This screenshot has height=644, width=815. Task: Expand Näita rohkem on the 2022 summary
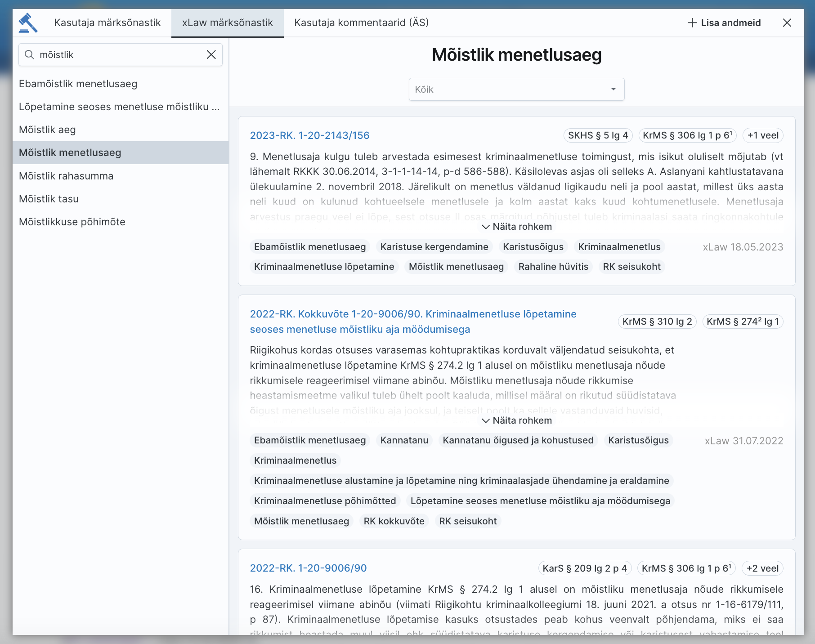(x=516, y=420)
